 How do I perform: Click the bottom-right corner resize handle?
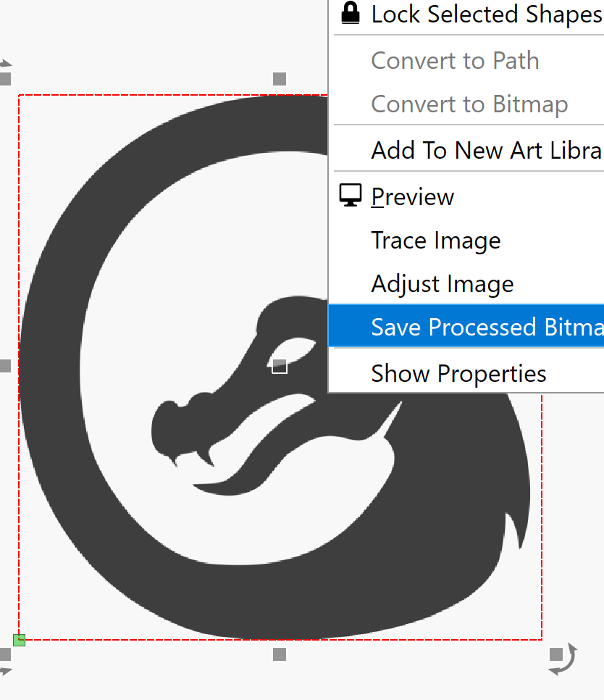pyautogui.click(x=555, y=654)
